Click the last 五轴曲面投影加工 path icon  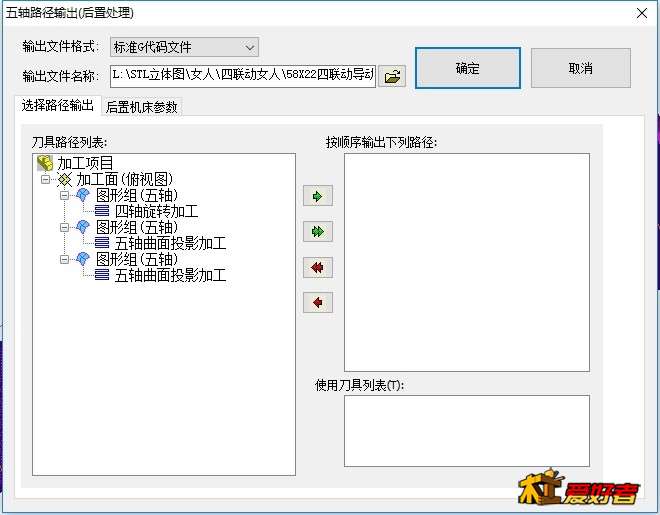[x=102, y=275]
